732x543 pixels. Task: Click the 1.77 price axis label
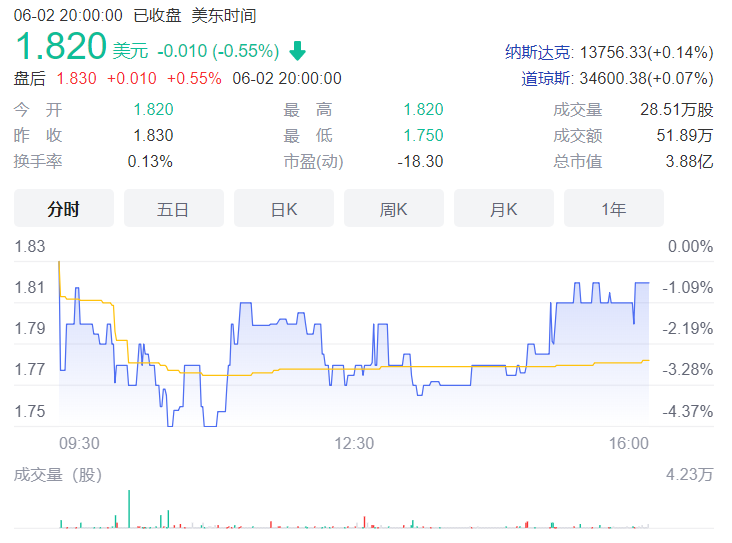[30, 369]
